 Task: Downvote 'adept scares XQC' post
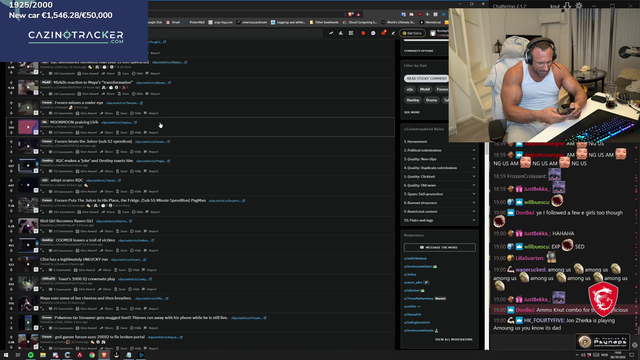click(11, 191)
